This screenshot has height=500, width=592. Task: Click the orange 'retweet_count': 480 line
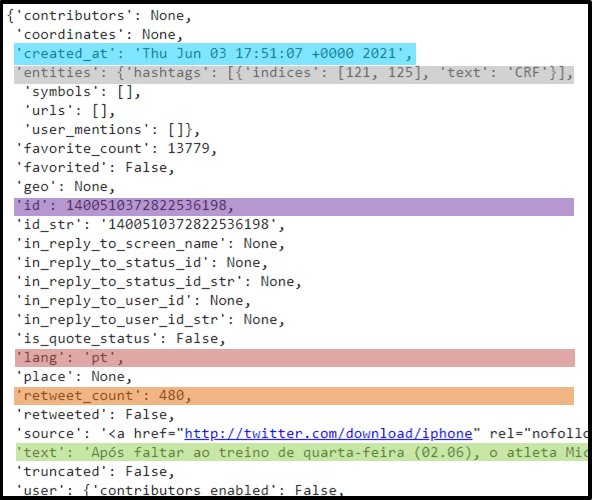click(294, 396)
